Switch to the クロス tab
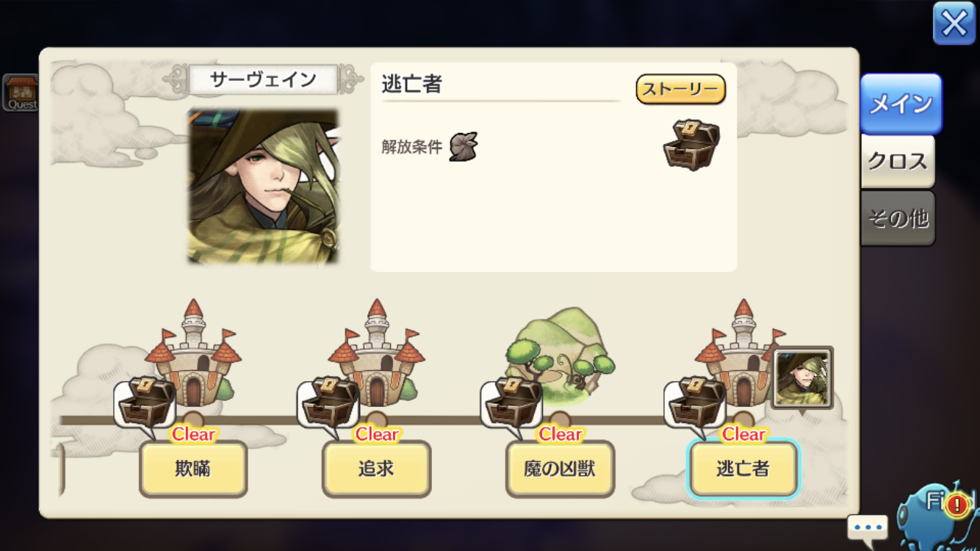The image size is (980, 551). pos(898,161)
